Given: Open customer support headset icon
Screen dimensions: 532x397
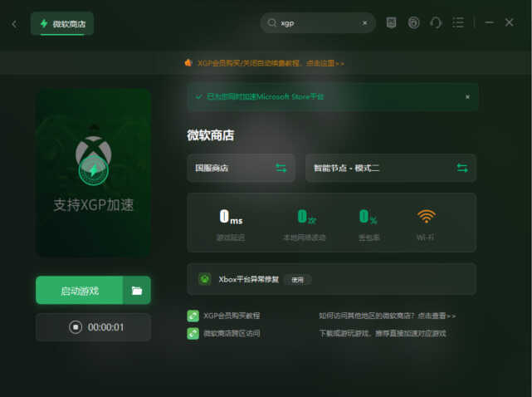Looking at the screenshot, I should [x=436, y=22].
